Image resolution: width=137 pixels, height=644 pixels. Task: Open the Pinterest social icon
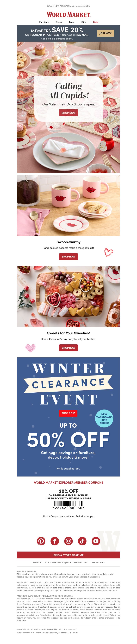point(41,541)
